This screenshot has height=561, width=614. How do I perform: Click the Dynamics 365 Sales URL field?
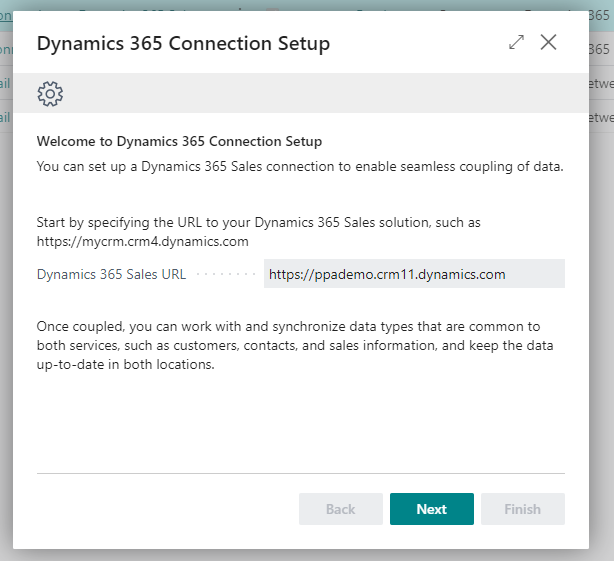tap(414, 274)
